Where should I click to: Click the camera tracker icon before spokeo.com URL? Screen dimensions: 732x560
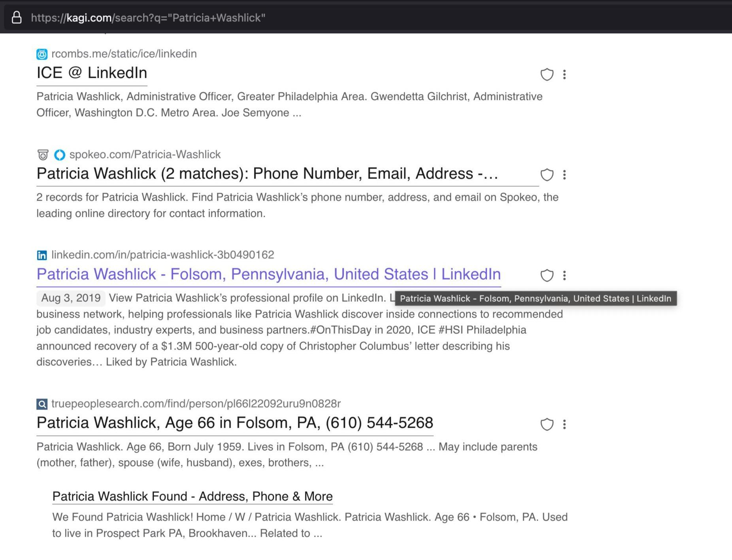[43, 155]
